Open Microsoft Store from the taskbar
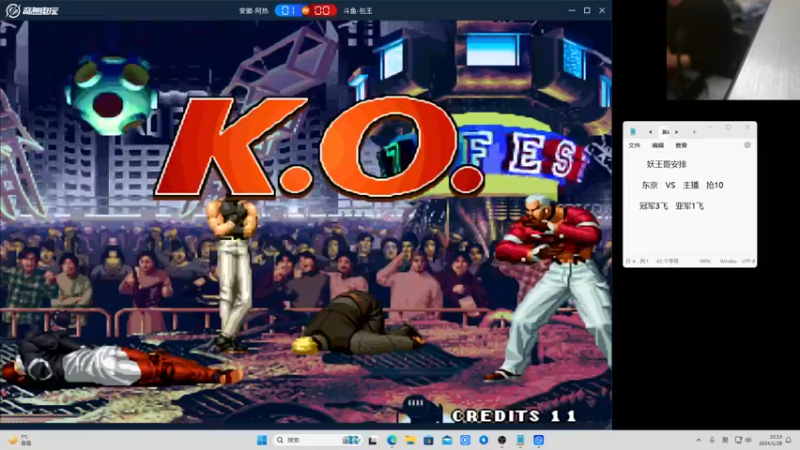 coord(429,440)
